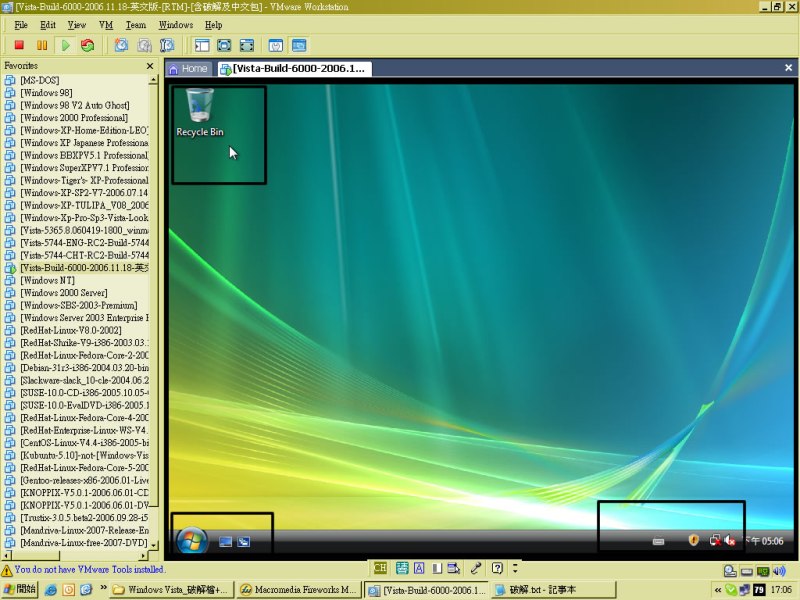Switch to Macromedia Fireworks taskbar button
This screenshot has height=600, width=800.
click(299, 590)
